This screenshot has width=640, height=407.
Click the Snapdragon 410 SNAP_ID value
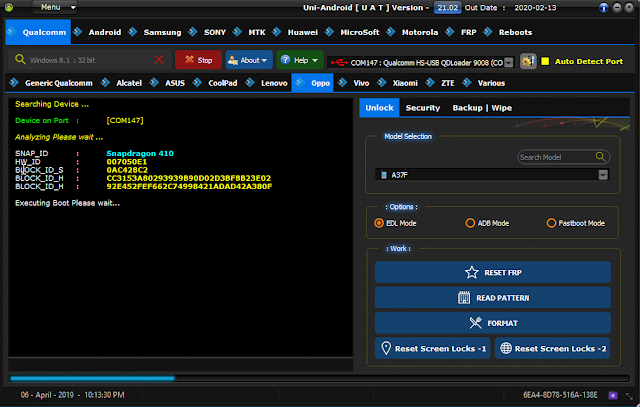point(140,153)
